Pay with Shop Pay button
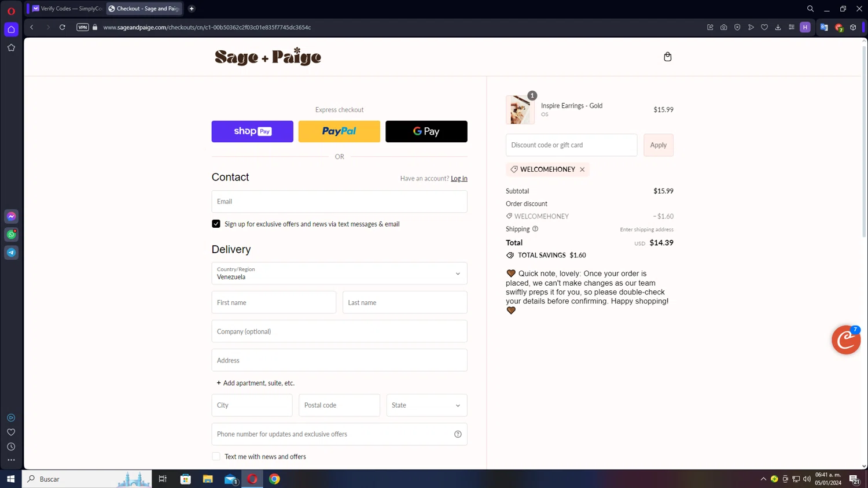This screenshot has height=488, width=868. tap(252, 131)
